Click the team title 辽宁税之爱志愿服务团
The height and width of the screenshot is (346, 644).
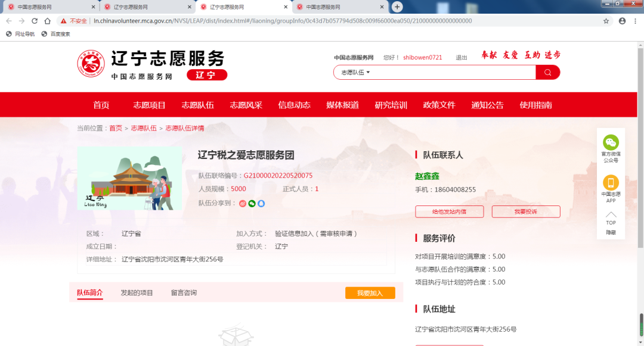coord(246,155)
